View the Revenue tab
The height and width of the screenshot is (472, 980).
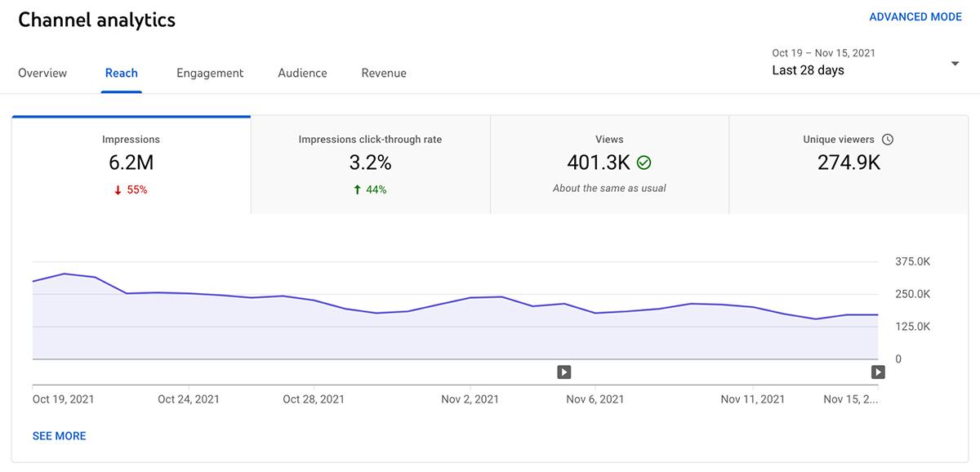pyautogui.click(x=384, y=73)
